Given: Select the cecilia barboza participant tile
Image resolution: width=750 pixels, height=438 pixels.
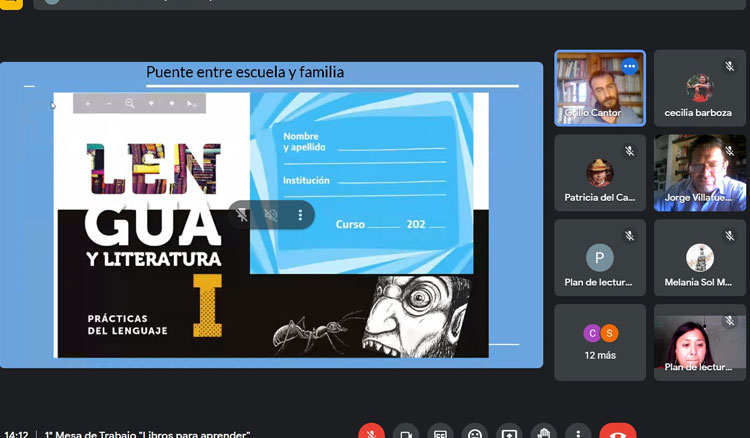Looking at the screenshot, I should click(x=699, y=88).
